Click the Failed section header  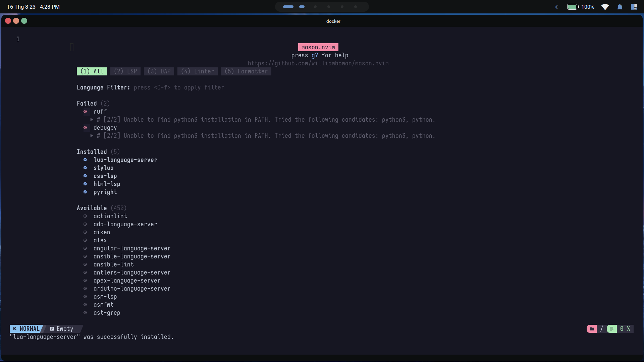tap(93, 104)
